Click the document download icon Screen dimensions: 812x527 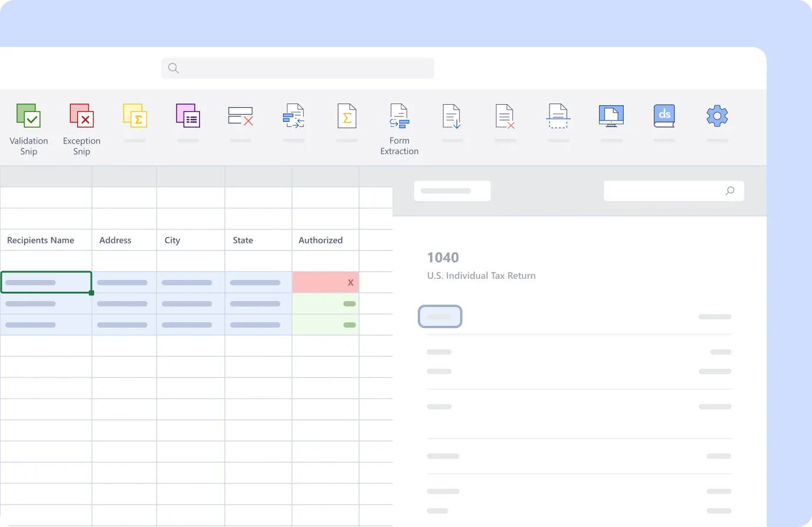tap(452, 115)
